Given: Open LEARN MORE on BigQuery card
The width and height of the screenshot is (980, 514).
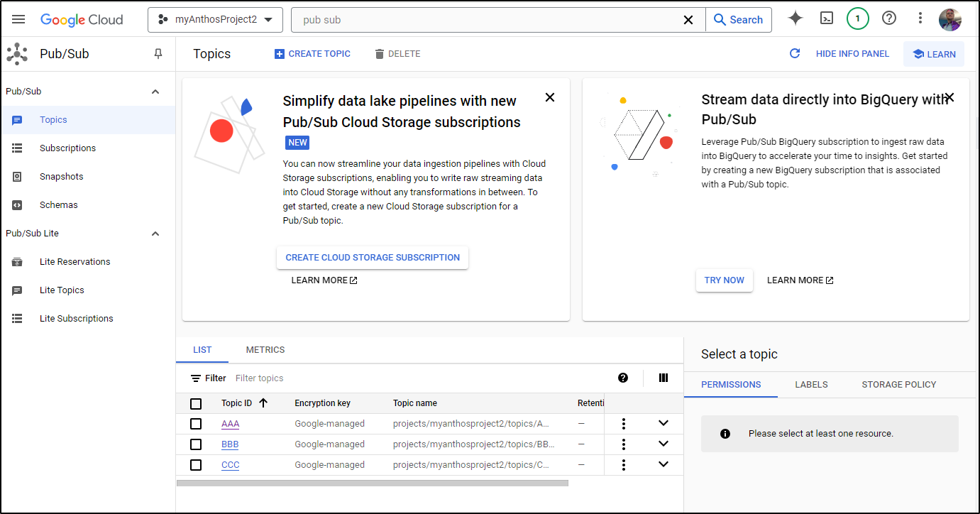Looking at the screenshot, I should 800,280.
